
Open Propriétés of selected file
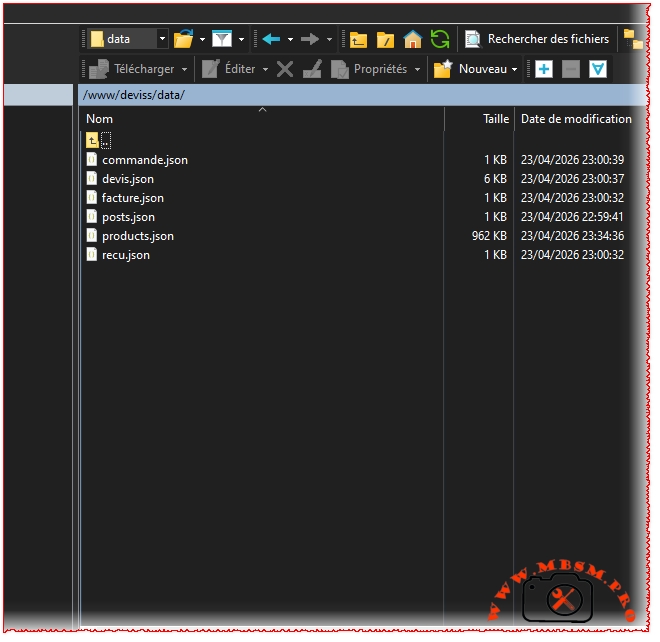pyautogui.click(x=369, y=69)
